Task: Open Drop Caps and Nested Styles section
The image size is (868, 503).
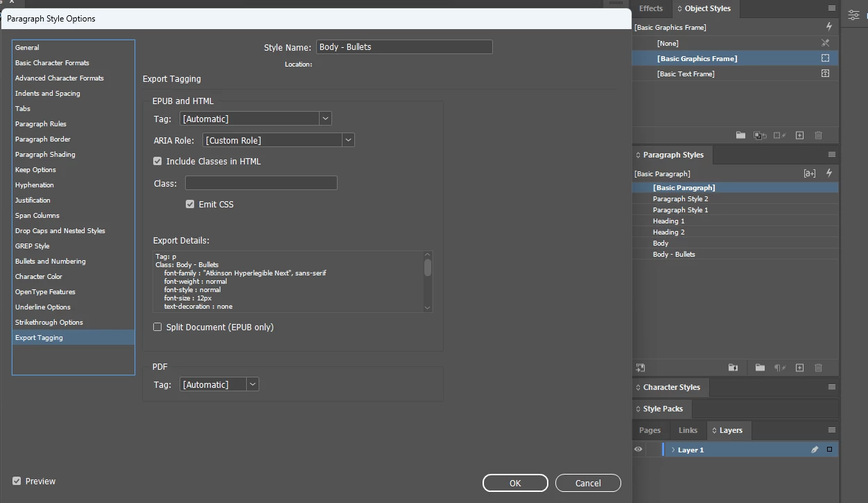Action: (x=73, y=230)
